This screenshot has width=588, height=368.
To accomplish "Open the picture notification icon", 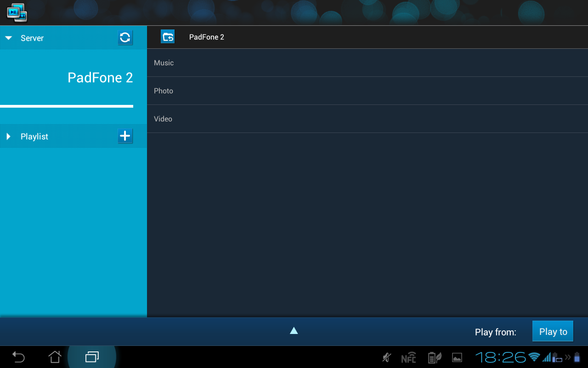I will tap(457, 357).
